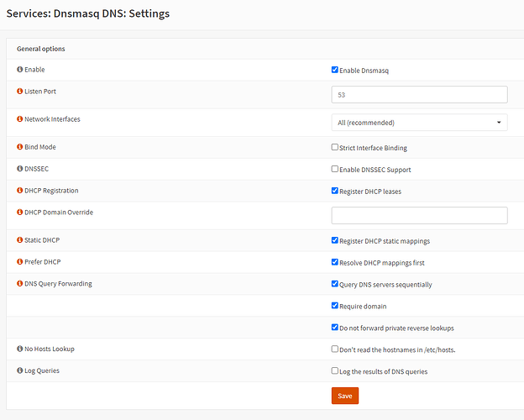Screen dimensions: 524x420
Task: Click the Listen Port help icon
Action: [x=20, y=91]
